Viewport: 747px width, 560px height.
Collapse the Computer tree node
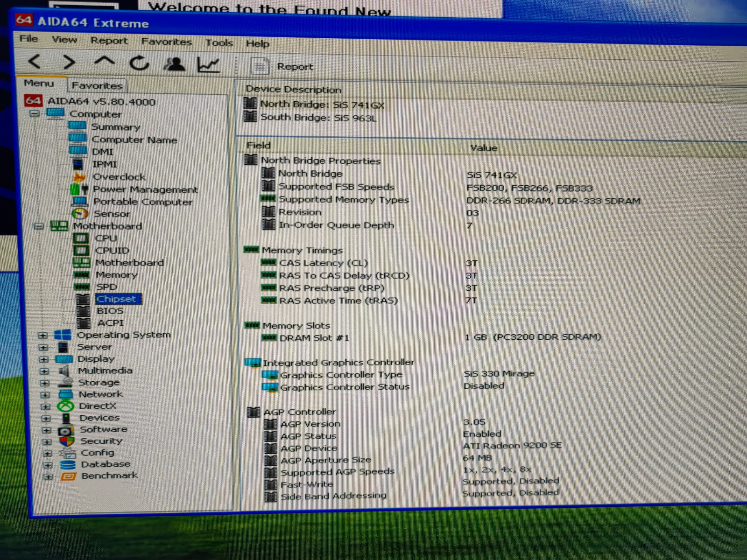[x=34, y=113]
